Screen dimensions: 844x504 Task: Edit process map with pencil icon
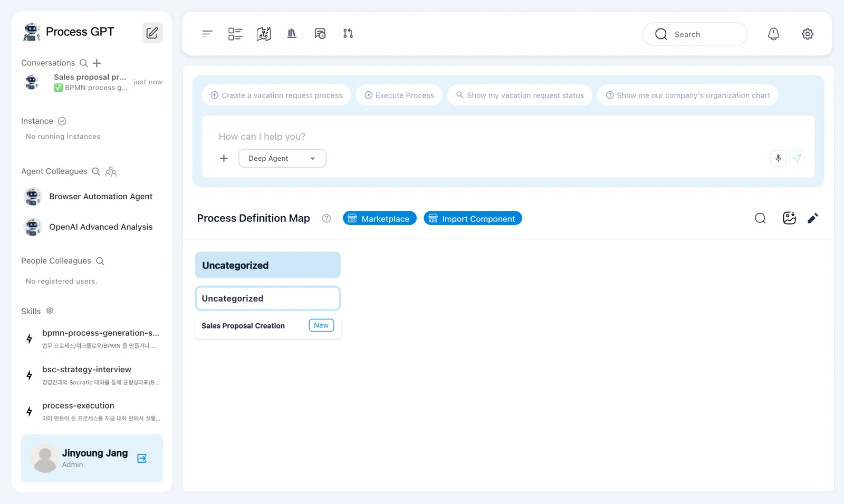click(x=813, y=218)
